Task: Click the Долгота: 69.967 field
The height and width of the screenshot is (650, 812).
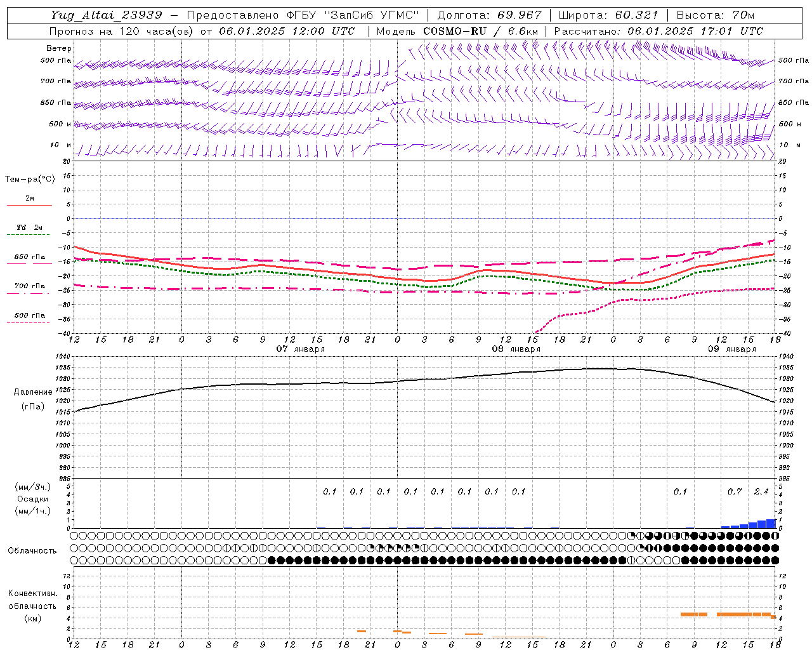Action: click(x=489, y=15)
